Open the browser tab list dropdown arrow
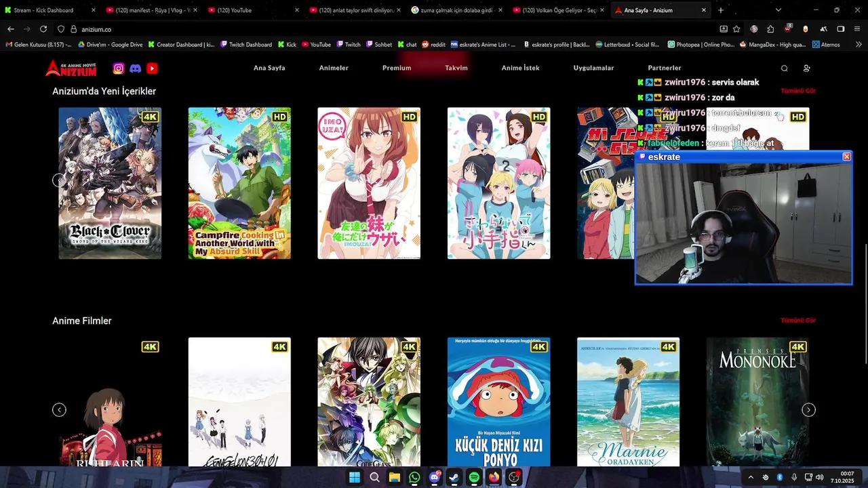This screenshot has height=488, width=868. [x=778, y=10]
